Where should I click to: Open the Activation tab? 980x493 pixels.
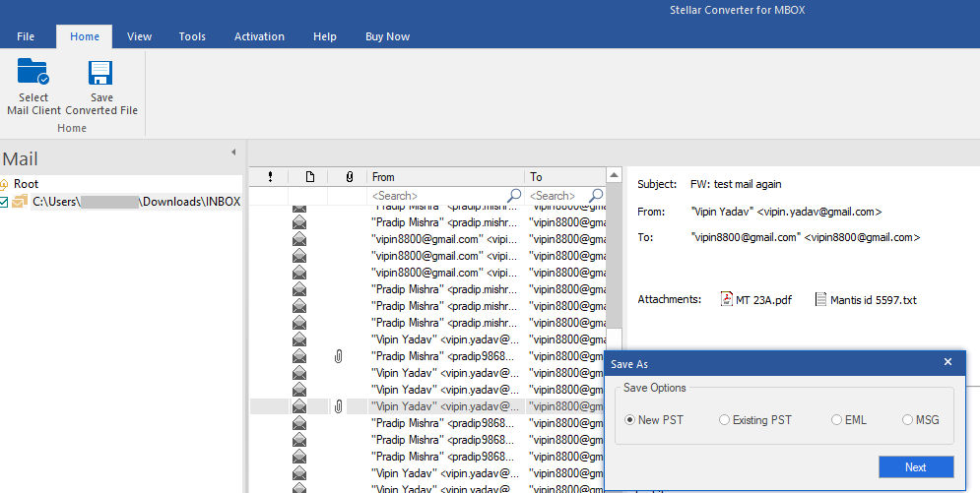(259, 36)
